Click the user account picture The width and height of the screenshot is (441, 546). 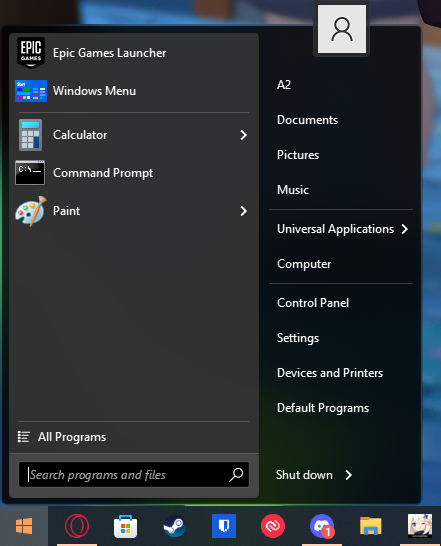[342, 29]
